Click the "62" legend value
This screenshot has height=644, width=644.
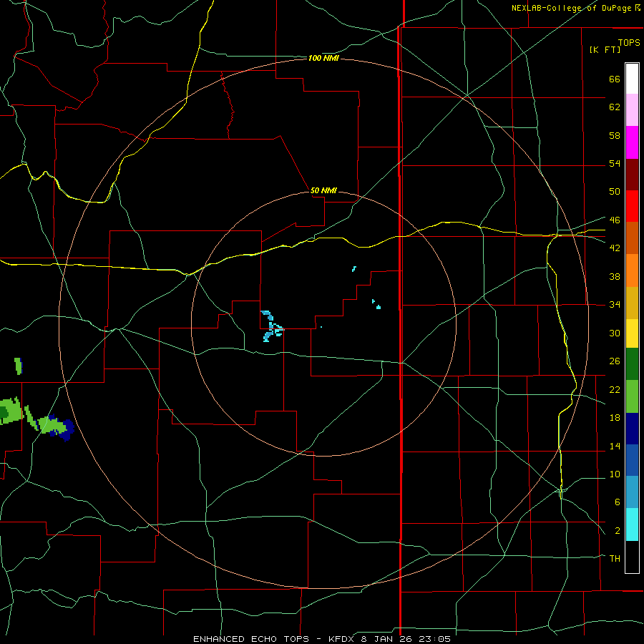(x=615, y=107)
